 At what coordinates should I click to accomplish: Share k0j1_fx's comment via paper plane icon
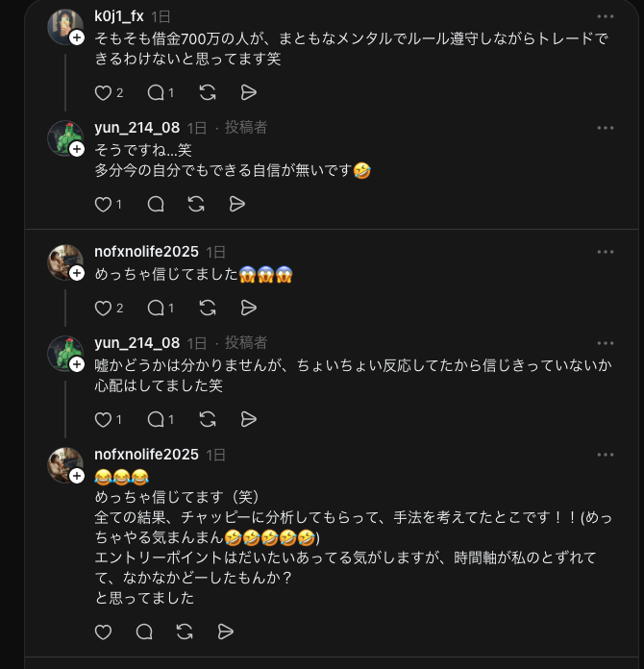pyautogui.click(x=248, y=93)
